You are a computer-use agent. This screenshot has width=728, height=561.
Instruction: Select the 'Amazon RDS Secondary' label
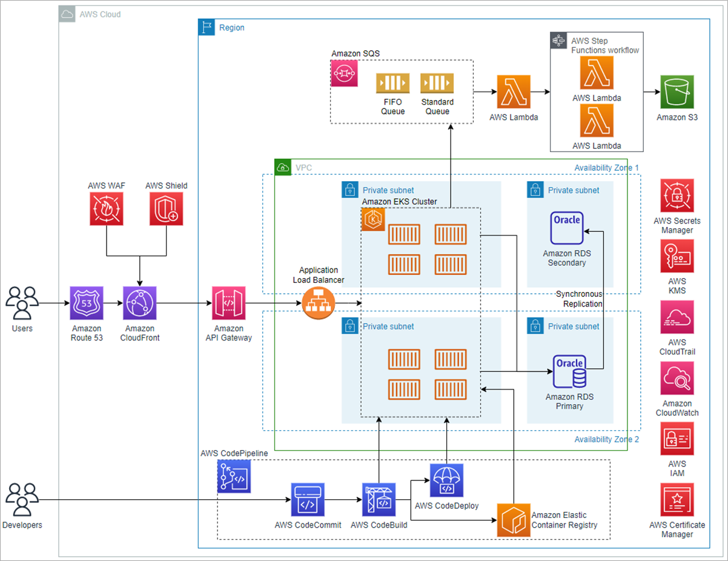pos(567,258)
